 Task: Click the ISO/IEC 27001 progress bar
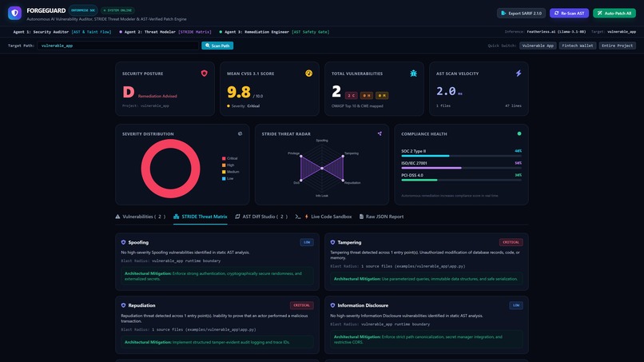(x=461, y=168)
